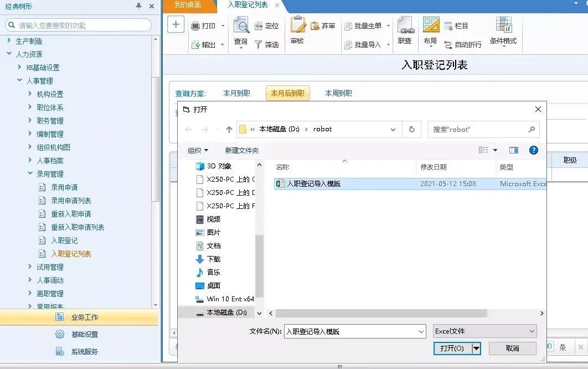Screen dimensions: 588x369
Task: Select the 入职登记导入模版 file
Action: (410, 183)
